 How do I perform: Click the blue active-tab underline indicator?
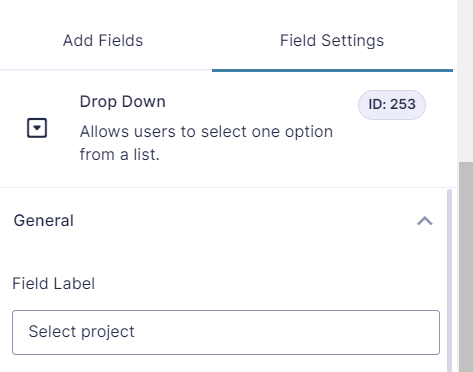tap(332, 70)
